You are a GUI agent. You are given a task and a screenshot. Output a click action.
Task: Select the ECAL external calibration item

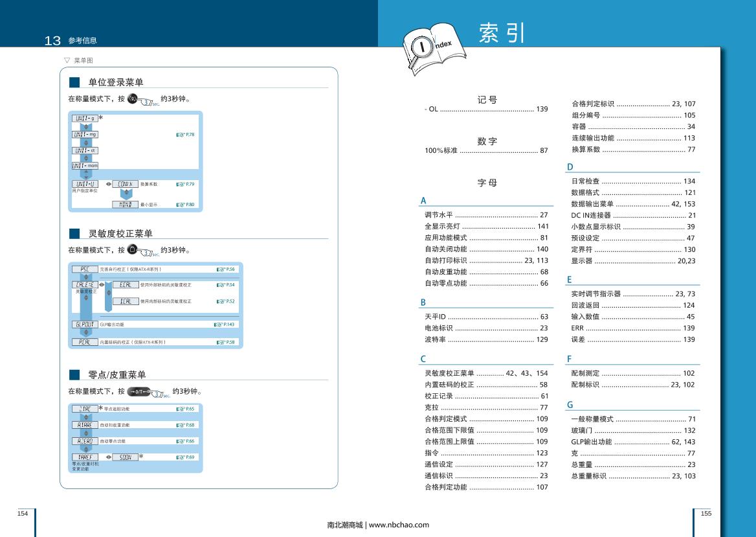pyautogui.click(x=126, y=284)
